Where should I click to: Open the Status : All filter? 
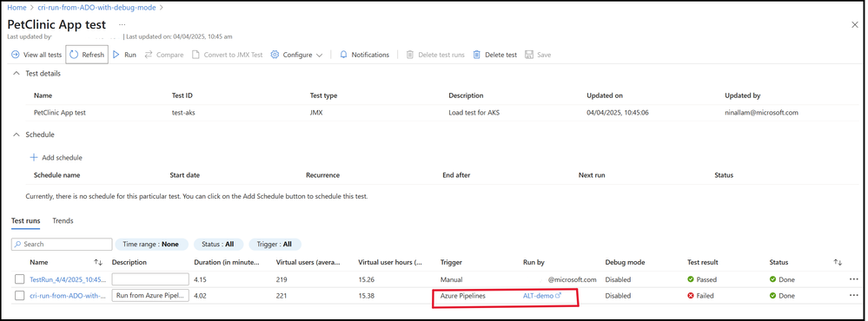click(x=217, y=244)
